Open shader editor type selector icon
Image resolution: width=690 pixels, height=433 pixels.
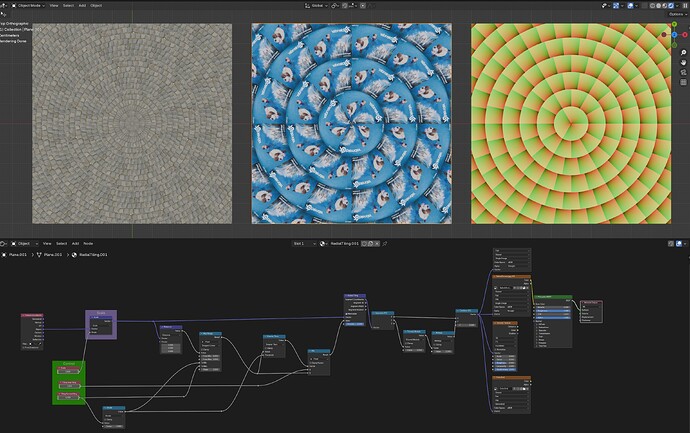point(4,243)
